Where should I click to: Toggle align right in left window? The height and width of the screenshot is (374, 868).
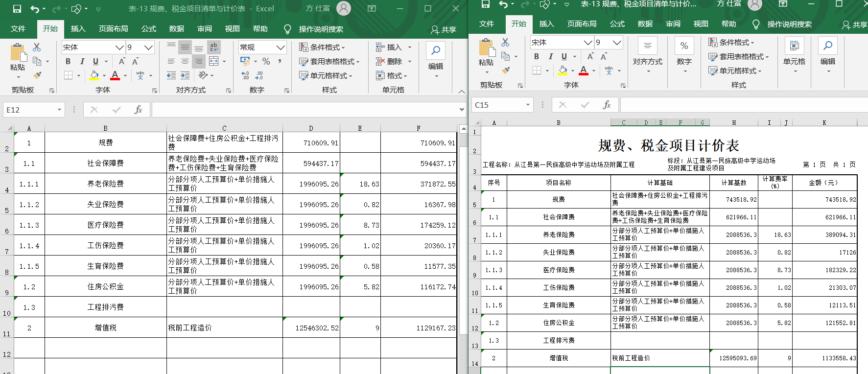click(198, 61)
